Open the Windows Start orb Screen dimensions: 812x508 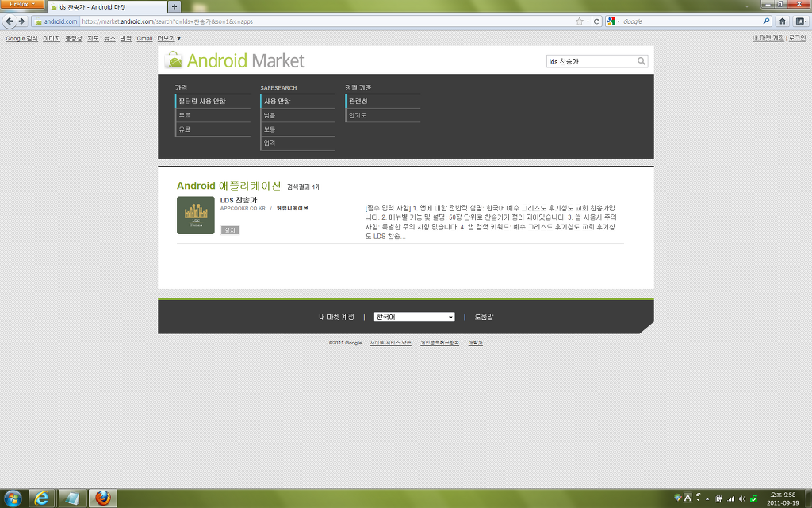(x=13, y=498)
